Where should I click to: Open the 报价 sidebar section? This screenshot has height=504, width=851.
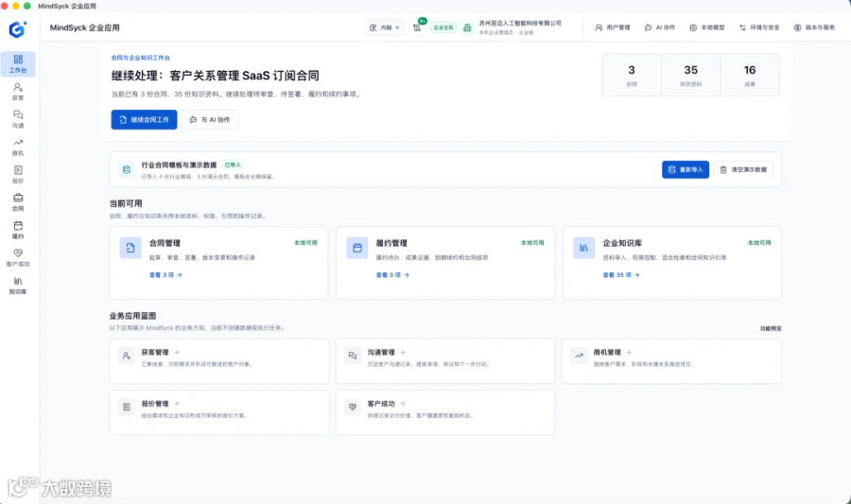(18, 175)
